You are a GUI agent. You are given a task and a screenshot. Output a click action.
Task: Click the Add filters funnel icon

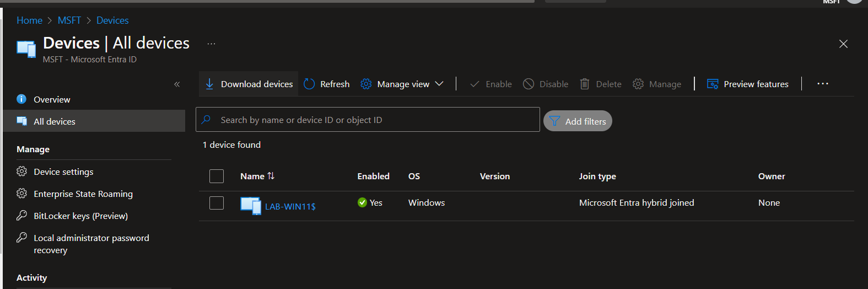(x=554, y=121)
